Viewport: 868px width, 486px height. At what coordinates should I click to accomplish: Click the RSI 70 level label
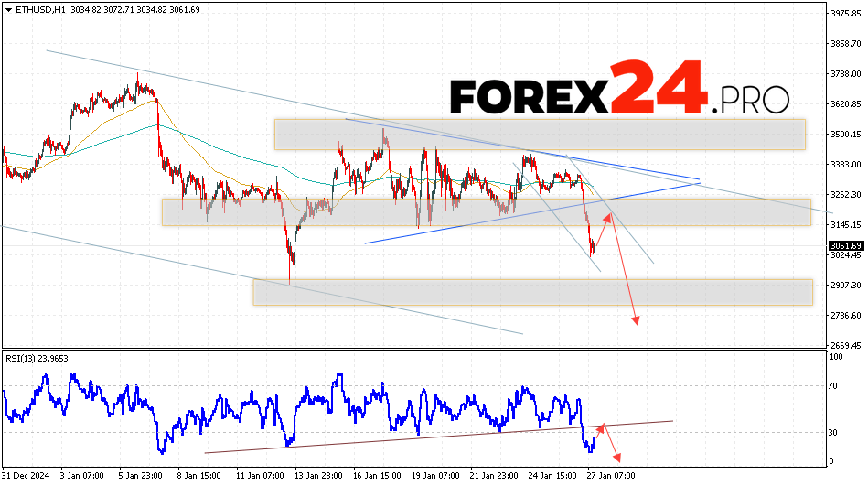coord(834,386)
